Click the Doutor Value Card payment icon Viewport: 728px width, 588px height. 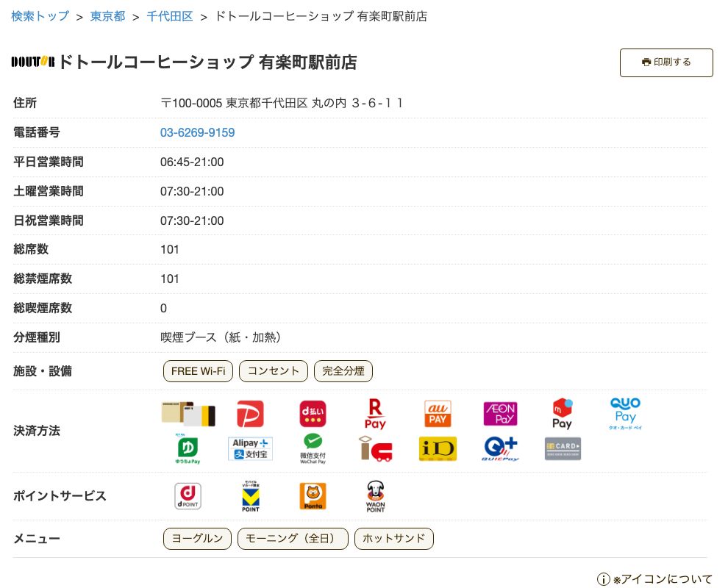tap(188, 414)
